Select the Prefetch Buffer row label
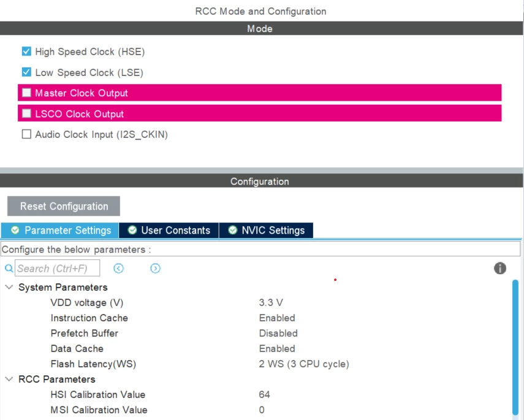 pyautogui.click(x=85, y=334)
